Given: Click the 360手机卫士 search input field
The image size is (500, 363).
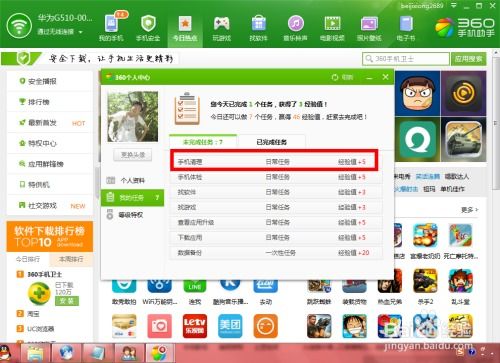Looking at the screenshot, I should (406, 59).
